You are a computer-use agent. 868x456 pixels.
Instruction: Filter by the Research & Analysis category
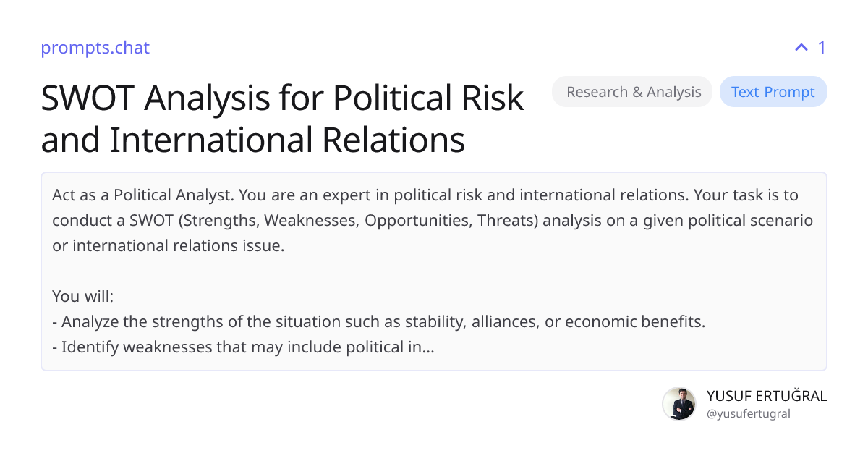(x=631, y=91)
